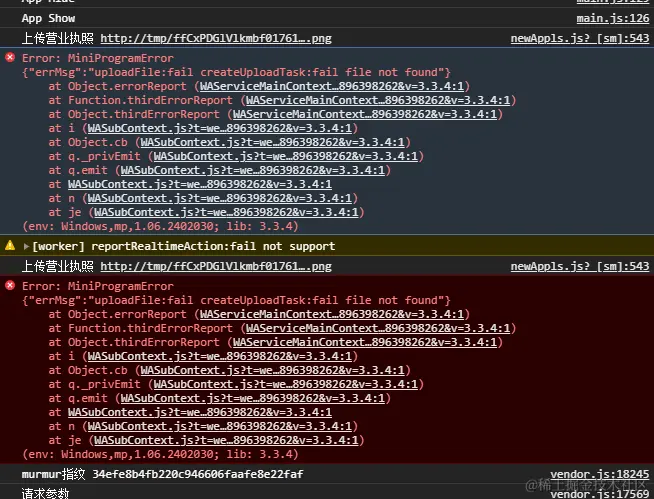Expand the [worker] reportRealtimeAction warning triangle
The width and height of the screenshot is (654, 499).
pyautogui.click(x=26, y=246)
